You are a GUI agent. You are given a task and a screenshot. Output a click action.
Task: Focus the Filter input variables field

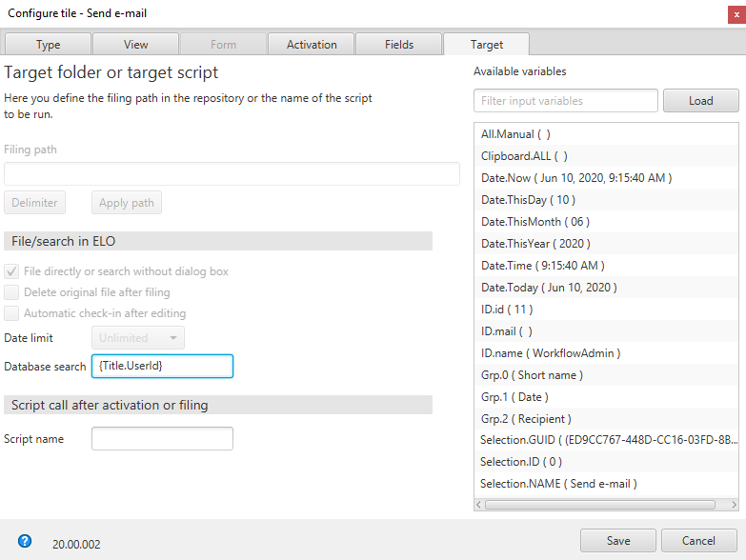[x=565, y=101]
